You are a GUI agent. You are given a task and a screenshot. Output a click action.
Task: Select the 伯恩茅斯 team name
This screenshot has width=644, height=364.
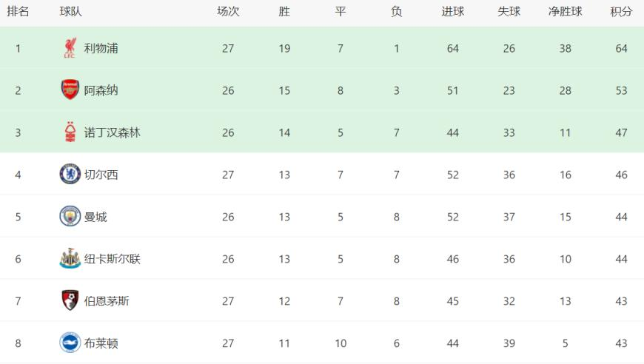click(x=107, y=301)
